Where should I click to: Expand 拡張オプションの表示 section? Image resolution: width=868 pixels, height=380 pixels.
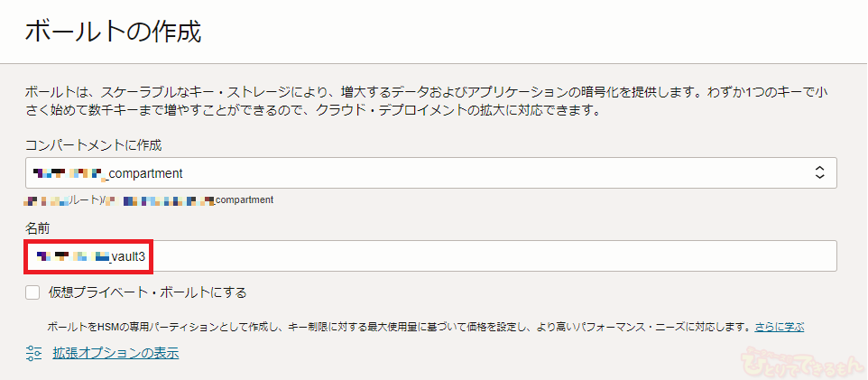(114, 353)
